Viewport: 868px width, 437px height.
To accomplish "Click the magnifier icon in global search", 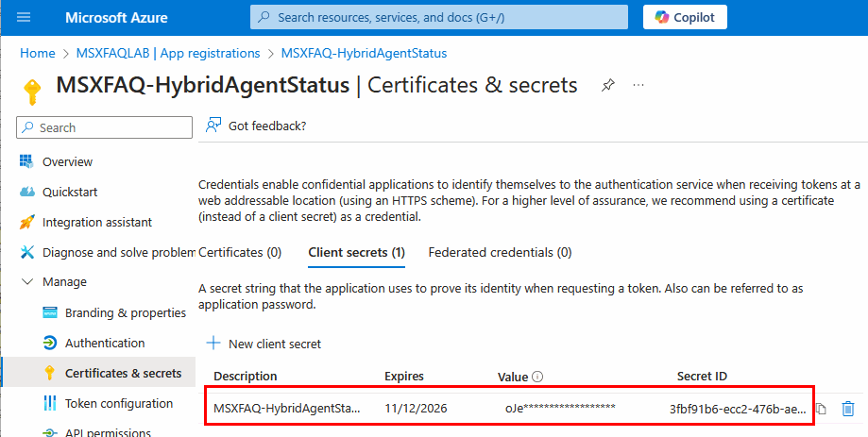I will click(264, 17).
